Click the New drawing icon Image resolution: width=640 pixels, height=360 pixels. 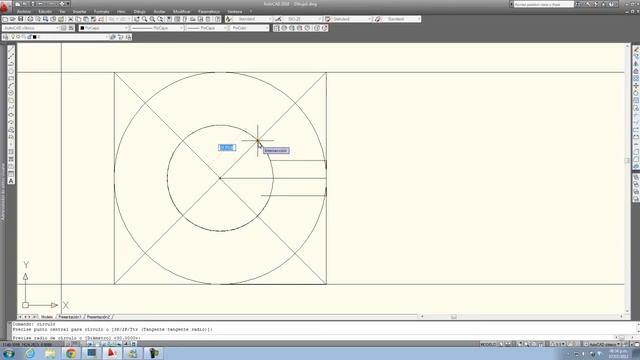[5, 19]
